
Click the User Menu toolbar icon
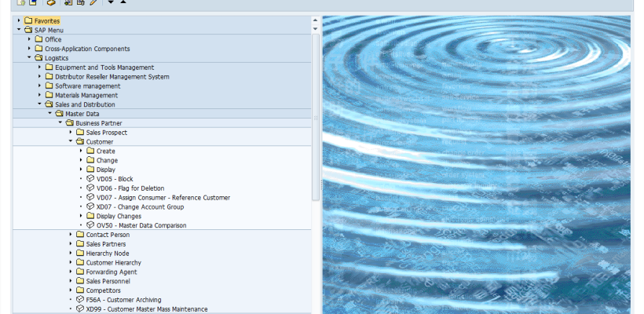(21, 2)
